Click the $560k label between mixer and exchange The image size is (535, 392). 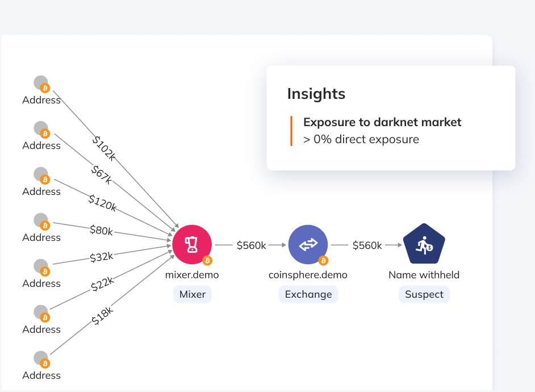[x=251, y=245]
